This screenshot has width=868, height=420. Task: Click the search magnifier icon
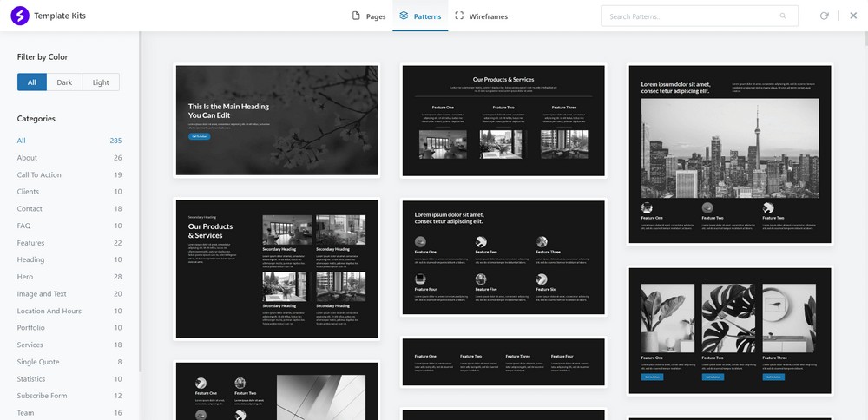coord(783,16)
